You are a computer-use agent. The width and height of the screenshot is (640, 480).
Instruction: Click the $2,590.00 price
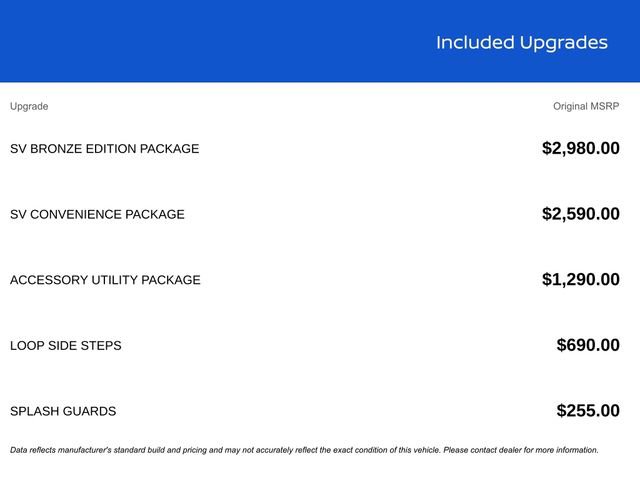click(x=580, y=214)
